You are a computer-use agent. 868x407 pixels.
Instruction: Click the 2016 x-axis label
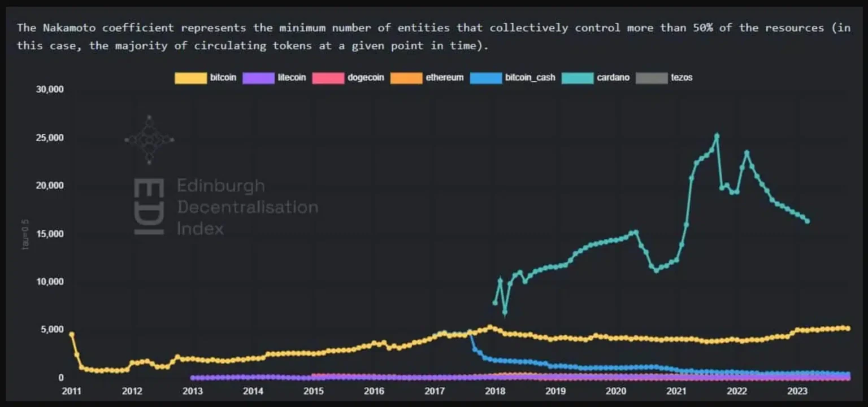click(374, 391)
